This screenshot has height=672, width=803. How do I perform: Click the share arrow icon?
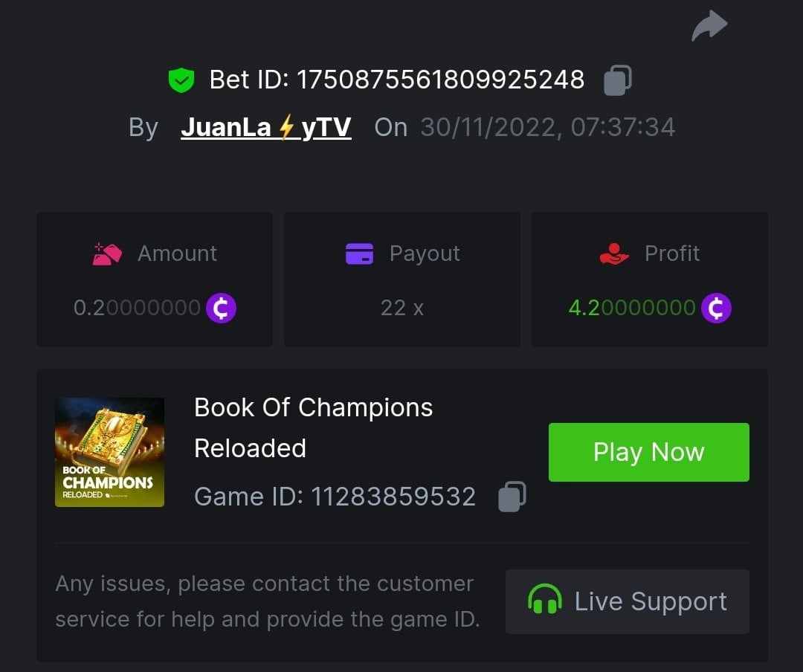pos(709,25)
